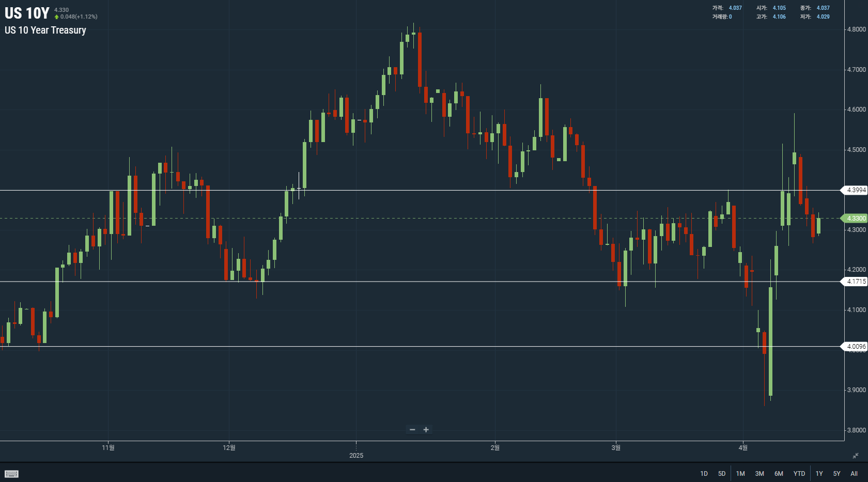Click the green 4.3300 current price tag
Viewport: 868px width, 482px height.
[855, 219]
